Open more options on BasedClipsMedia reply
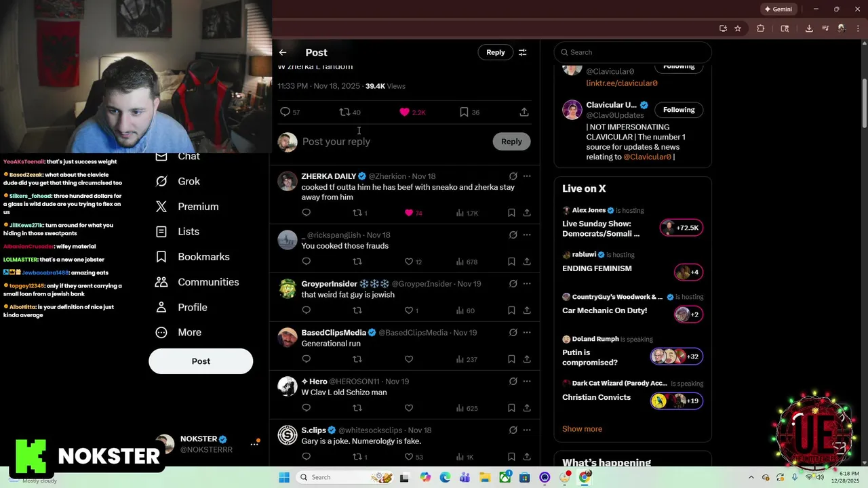Screen dimensions: 868x488 tap(527, 333)
